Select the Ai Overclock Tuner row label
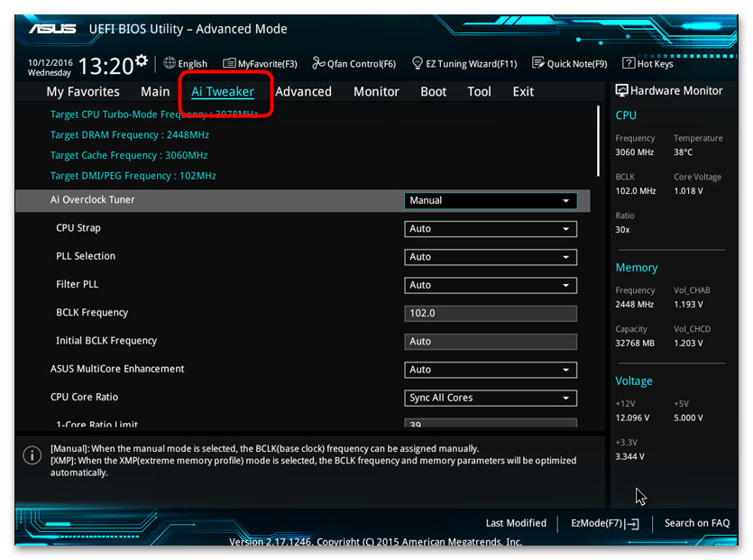The width and height of the screenshot is (753, 560). click(x=92, y=200)
